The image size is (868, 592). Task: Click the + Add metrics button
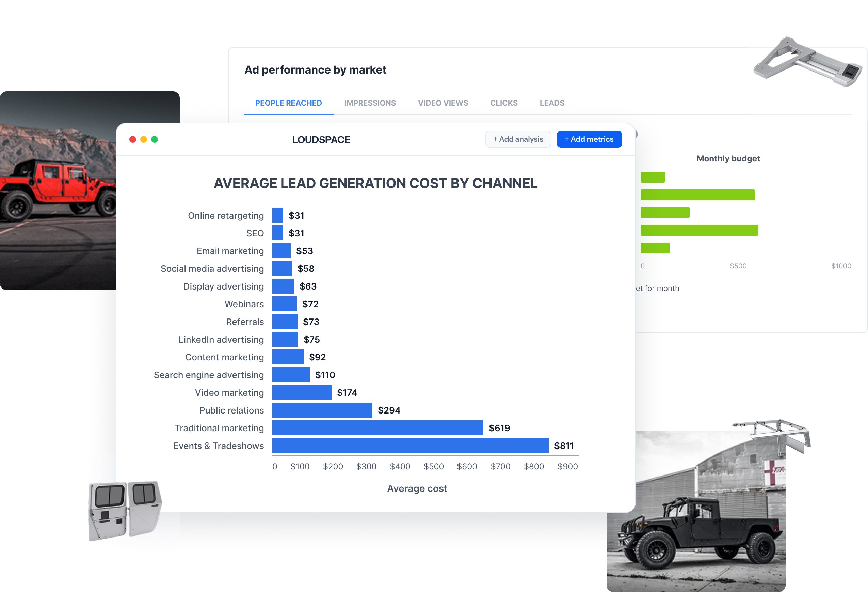pyautogui.click(x=589, y=139)
